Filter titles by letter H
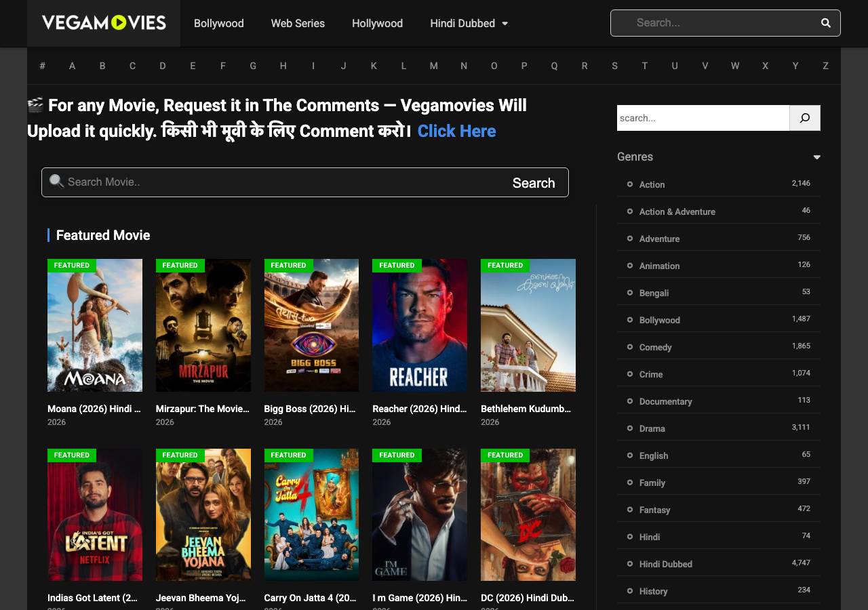Image resolution: width=868 pixels, height=610 pixels. pyautogui.click(x=283, y=66)
